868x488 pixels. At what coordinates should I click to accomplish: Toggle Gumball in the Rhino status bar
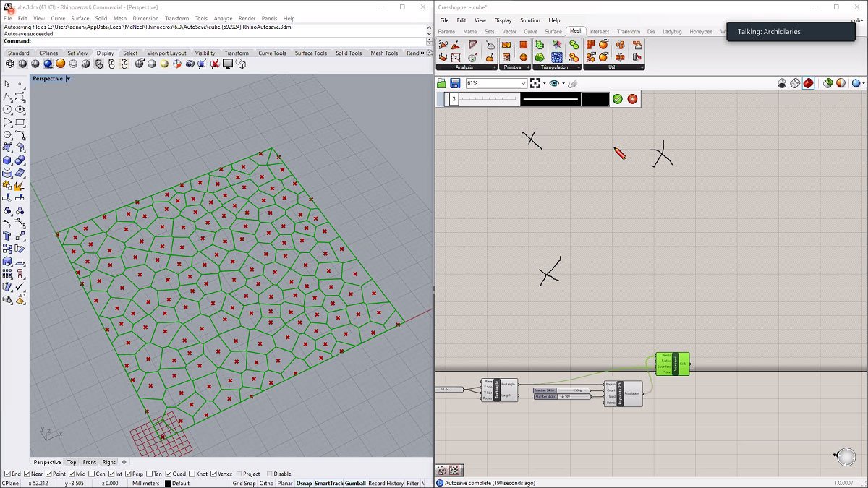(x=354, y=484)
